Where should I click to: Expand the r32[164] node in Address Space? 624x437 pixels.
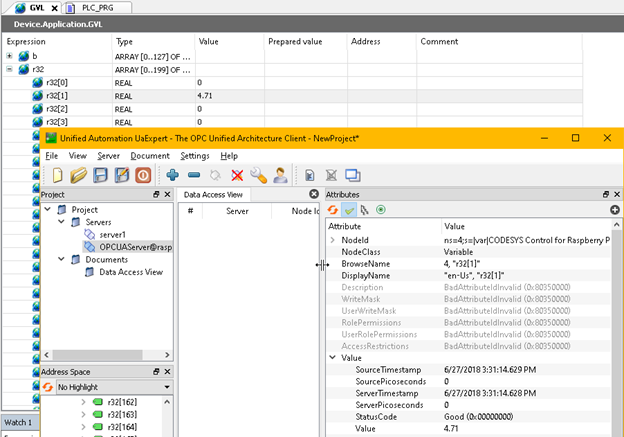83,427
